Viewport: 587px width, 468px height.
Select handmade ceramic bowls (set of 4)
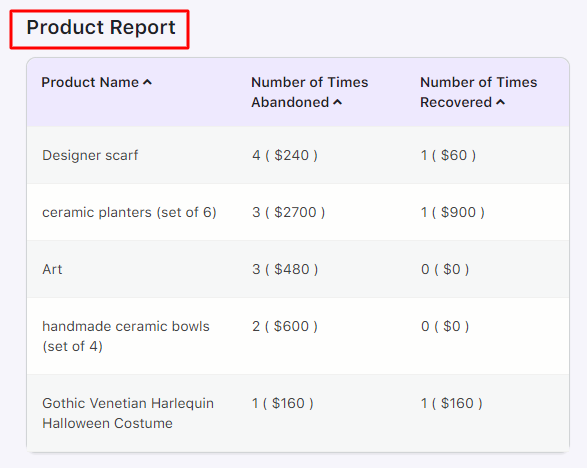coord(126,336)
